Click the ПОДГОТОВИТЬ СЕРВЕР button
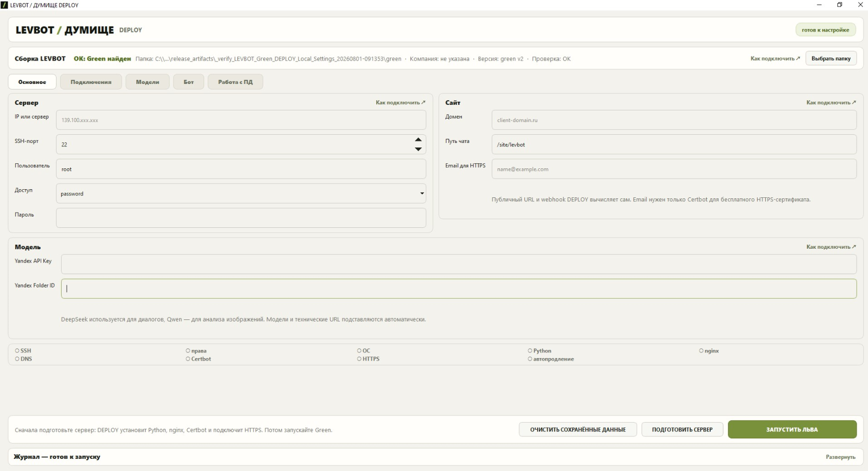Image resolution: width=868 pixels, height=471 pixels. tap(682, 430)
